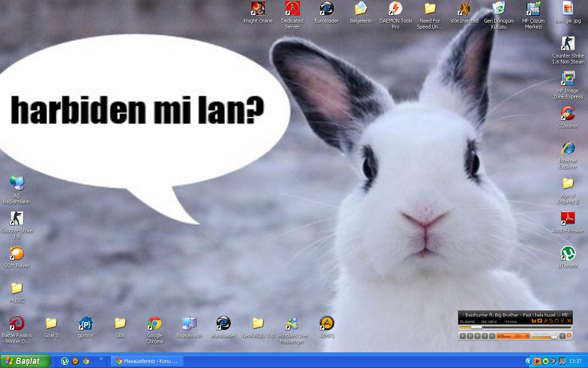
Task: Skip to next track in AIMP
Action: (x=492, y=336)
